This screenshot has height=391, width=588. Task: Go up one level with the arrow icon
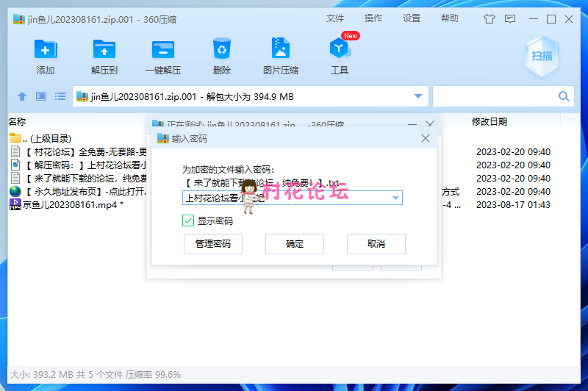[x=22, y=96]
